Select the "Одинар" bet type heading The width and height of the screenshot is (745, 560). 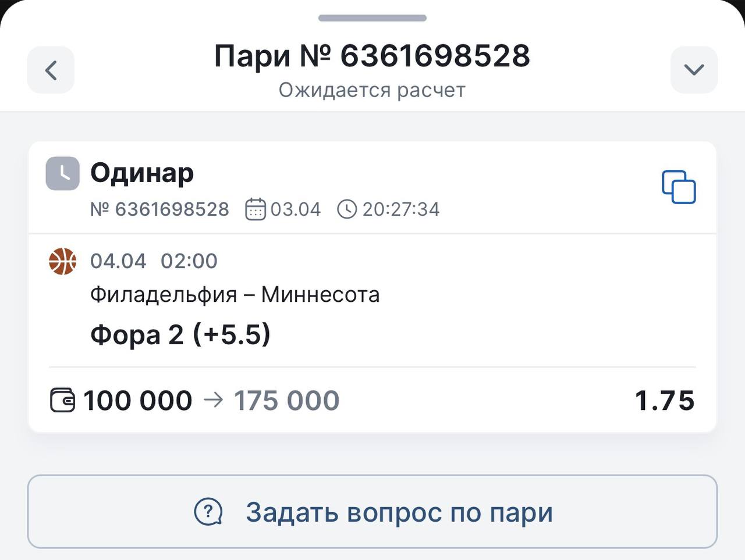[x=142, y=173]
